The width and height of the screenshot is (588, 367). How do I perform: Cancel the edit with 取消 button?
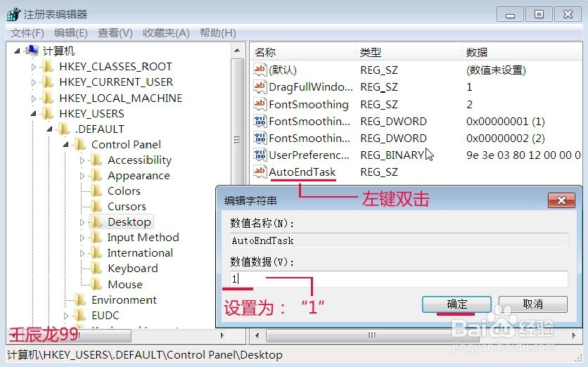coord(533,304)
